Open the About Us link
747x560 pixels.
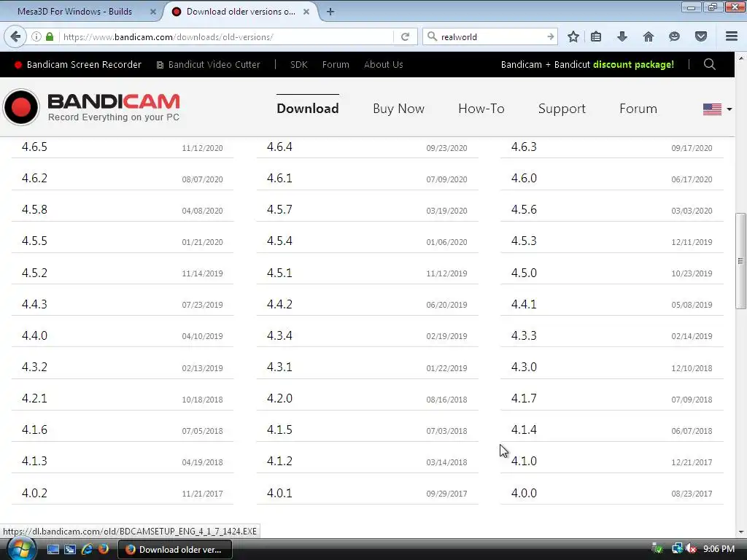[384, 64]
